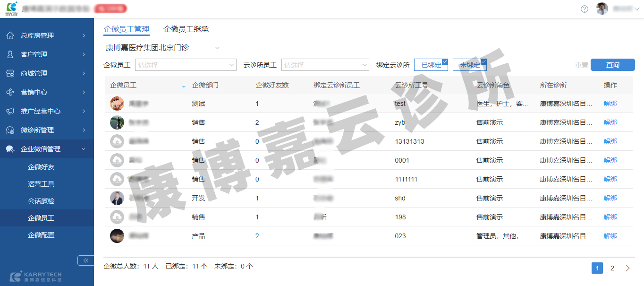This screenshot has height=286, width=644.
Task: Click default avatar in the 0001 row
Action: pyautogui.click(x=117, y=160)
